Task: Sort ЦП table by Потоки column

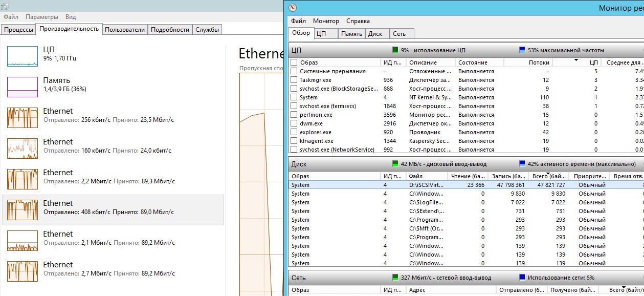Action: click(528, 62)
